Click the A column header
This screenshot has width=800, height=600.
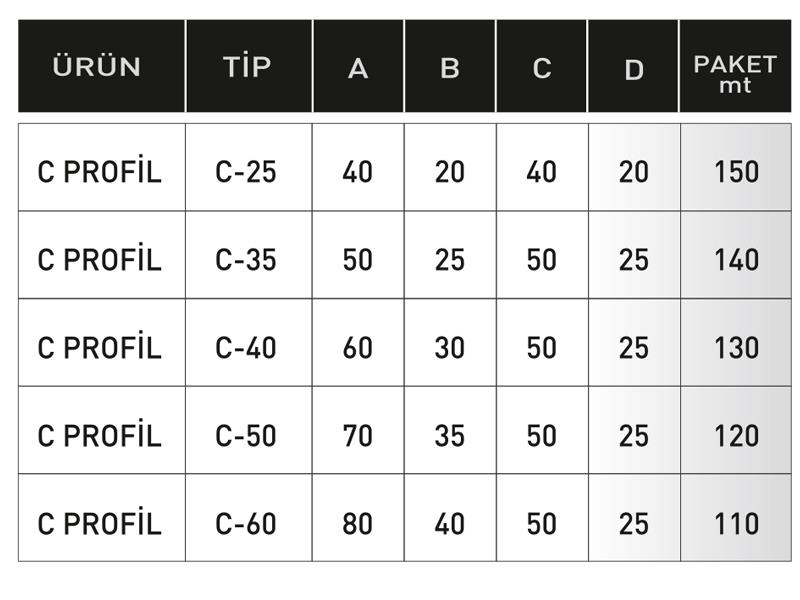tap(358, 66)
